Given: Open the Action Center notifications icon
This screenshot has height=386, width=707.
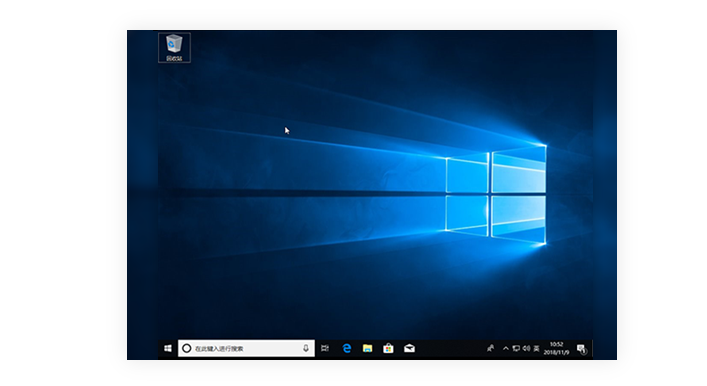Looking at the screenshot, I should coord(582,349).
